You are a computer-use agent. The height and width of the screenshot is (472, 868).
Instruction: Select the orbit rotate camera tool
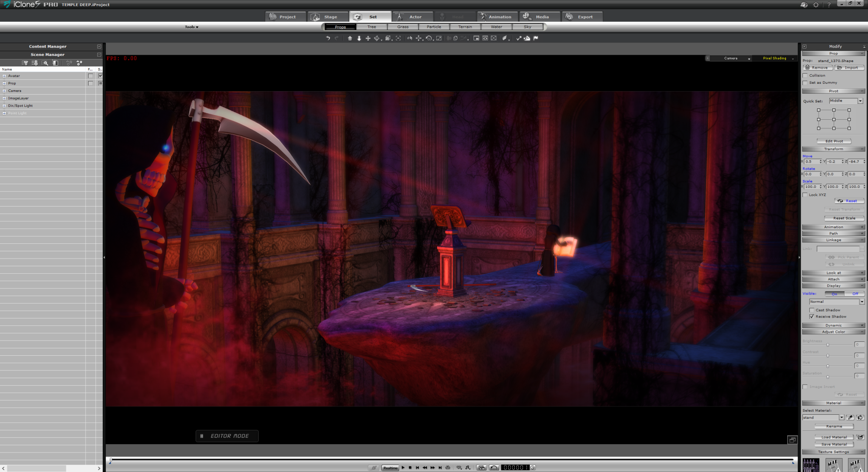tap(377, 38)
